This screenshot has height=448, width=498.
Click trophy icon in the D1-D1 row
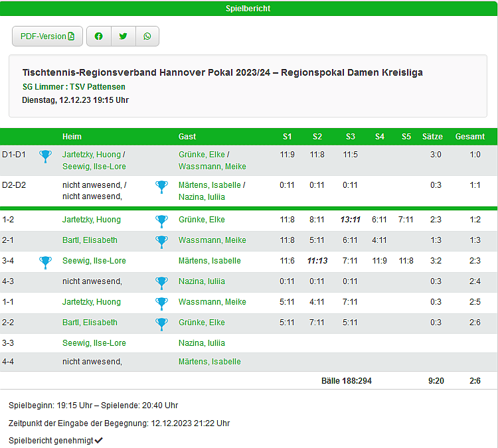[45, 156]
